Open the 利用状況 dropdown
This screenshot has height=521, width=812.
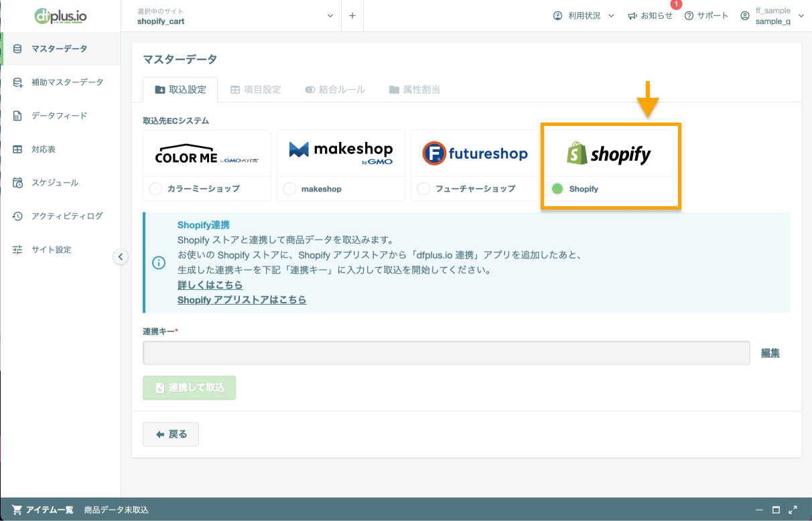click(584, 16)
